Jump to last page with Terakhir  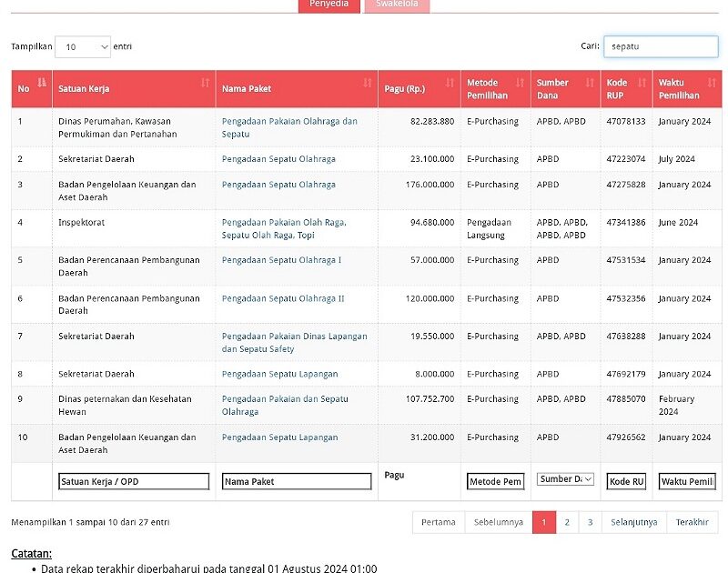coord(692,522)
